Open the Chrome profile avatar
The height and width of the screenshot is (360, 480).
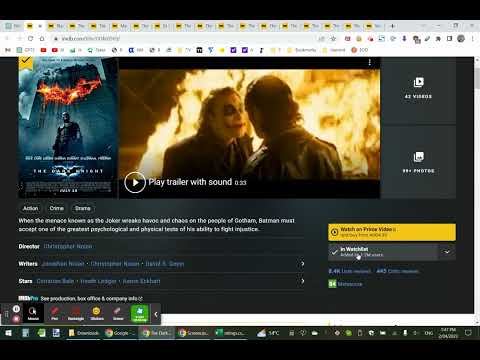pyautogui.click(x=461, y=39)
